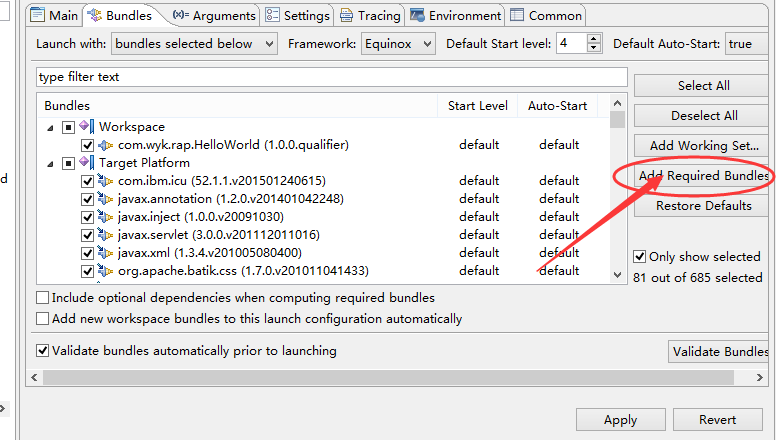Open the Tracing tab
This screenshot has height=440, width=776.
370,15
